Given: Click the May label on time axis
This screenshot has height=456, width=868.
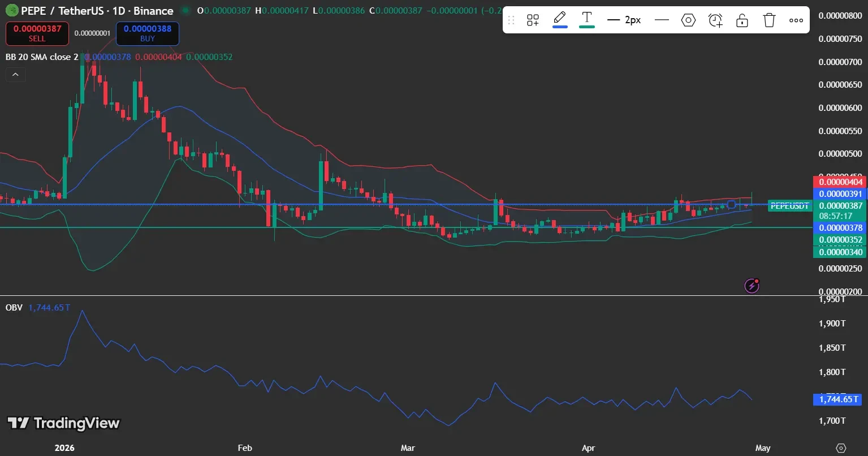Looking at the screenshot, I should tap(763, 448).
